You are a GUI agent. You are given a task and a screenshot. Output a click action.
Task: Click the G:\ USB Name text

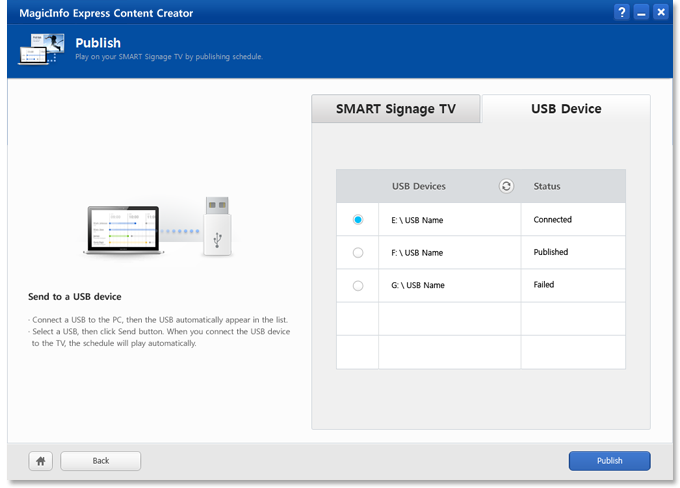coord(418,285)
